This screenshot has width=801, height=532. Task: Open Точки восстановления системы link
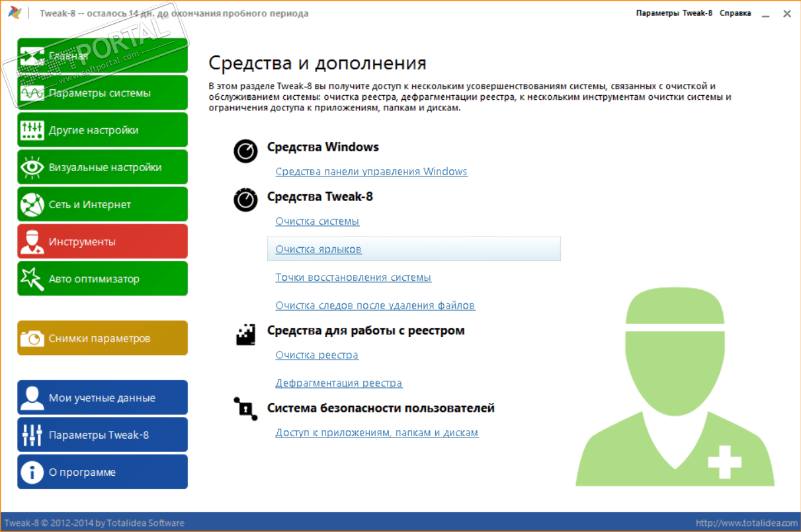coord(353,278)
